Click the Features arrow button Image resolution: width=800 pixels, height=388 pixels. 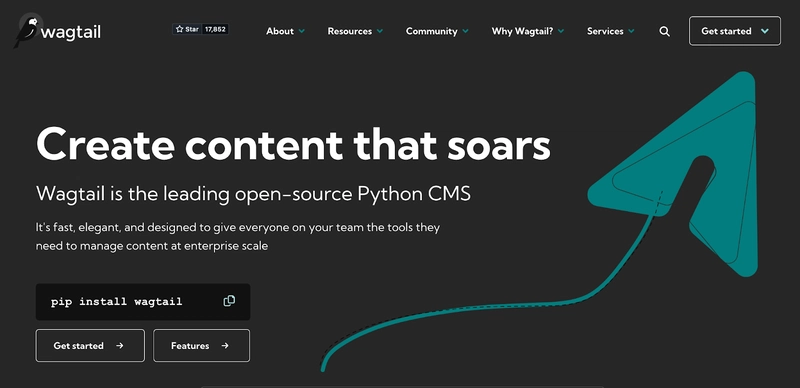[202, 346]
